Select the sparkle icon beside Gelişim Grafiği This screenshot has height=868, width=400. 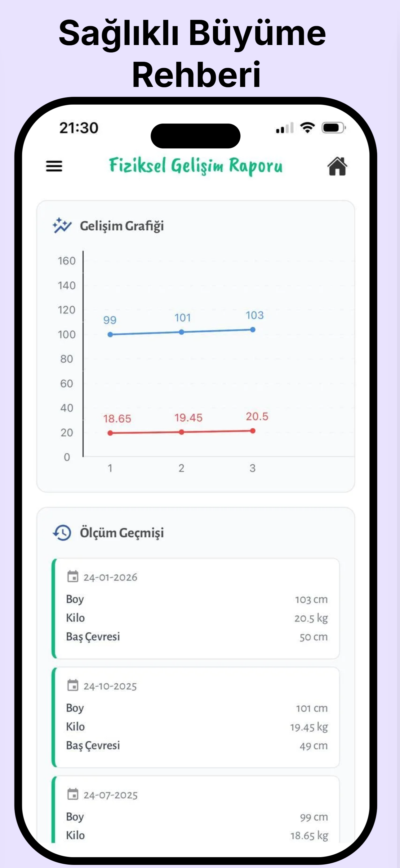(x=61, y=225)
